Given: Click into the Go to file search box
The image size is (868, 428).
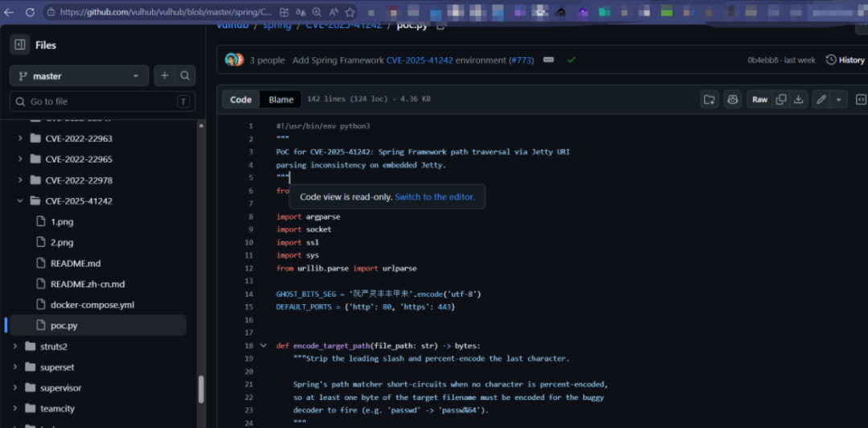Looking at the screenshot, I should click(x=102, y=101).
